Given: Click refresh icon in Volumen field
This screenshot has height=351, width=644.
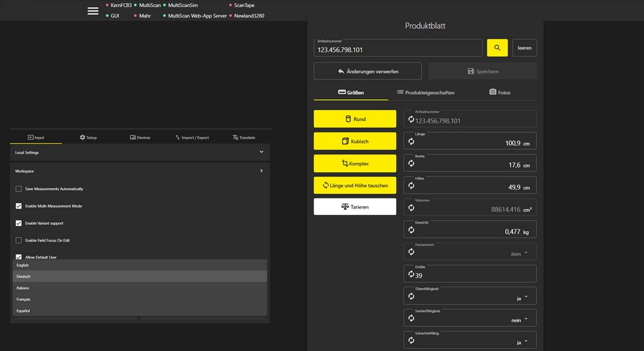Looking at the screenshot, I should pyautogui.click(x=411, y=208).
